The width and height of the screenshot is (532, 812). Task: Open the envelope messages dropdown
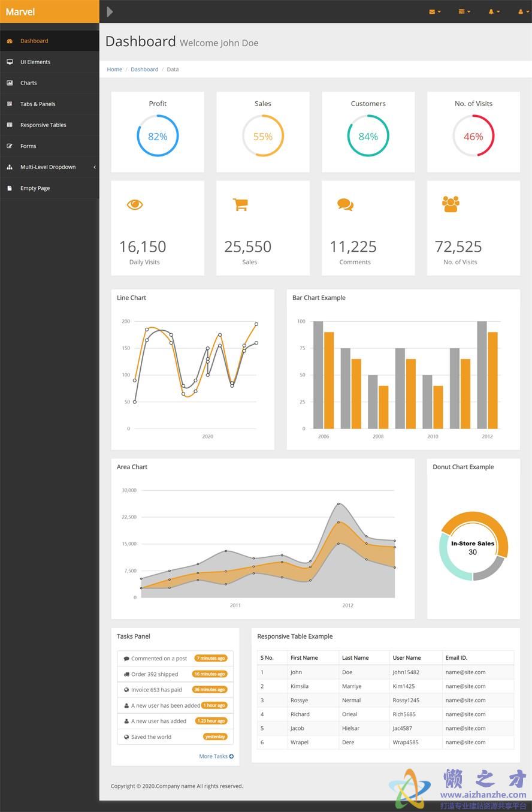coord(435,11)
